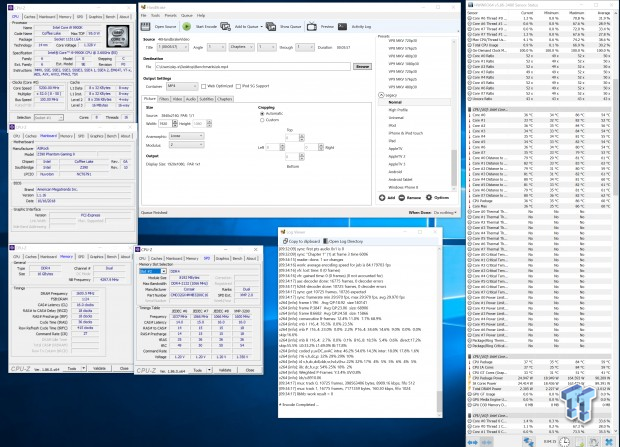Open Preview via the television icon

(x=312, y=27)
